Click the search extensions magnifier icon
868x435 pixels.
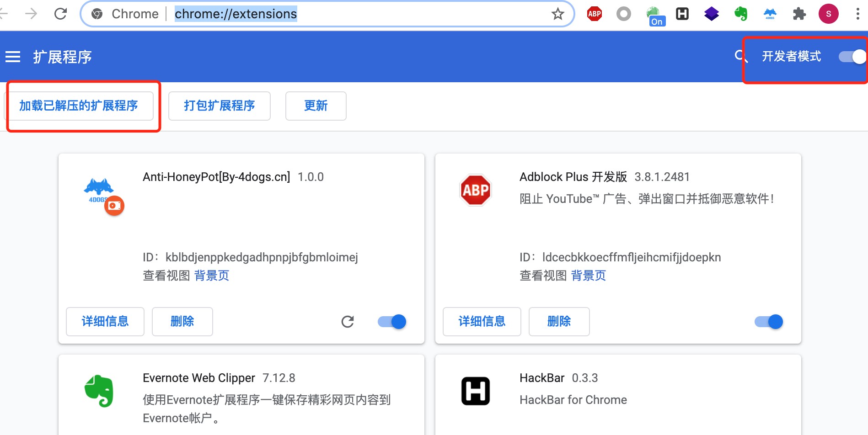[739, 56]
